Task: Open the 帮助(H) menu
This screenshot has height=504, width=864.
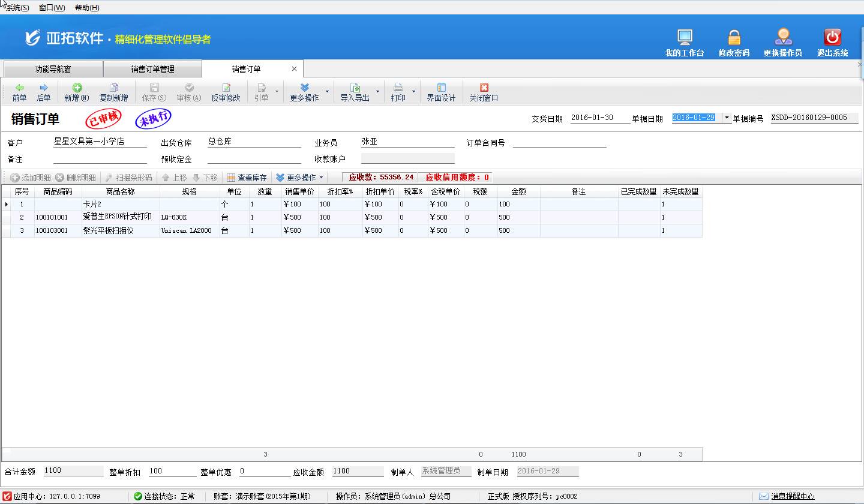Action: (x=87, y=8)
